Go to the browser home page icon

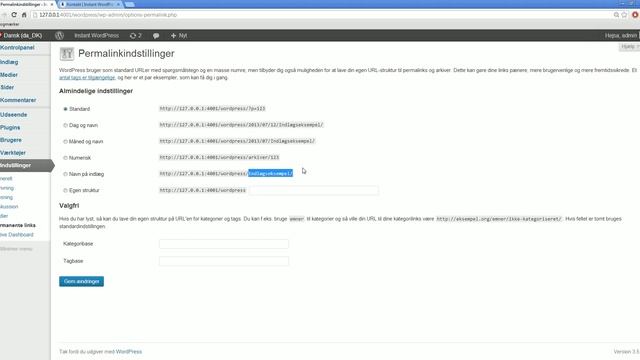(24, 15)
